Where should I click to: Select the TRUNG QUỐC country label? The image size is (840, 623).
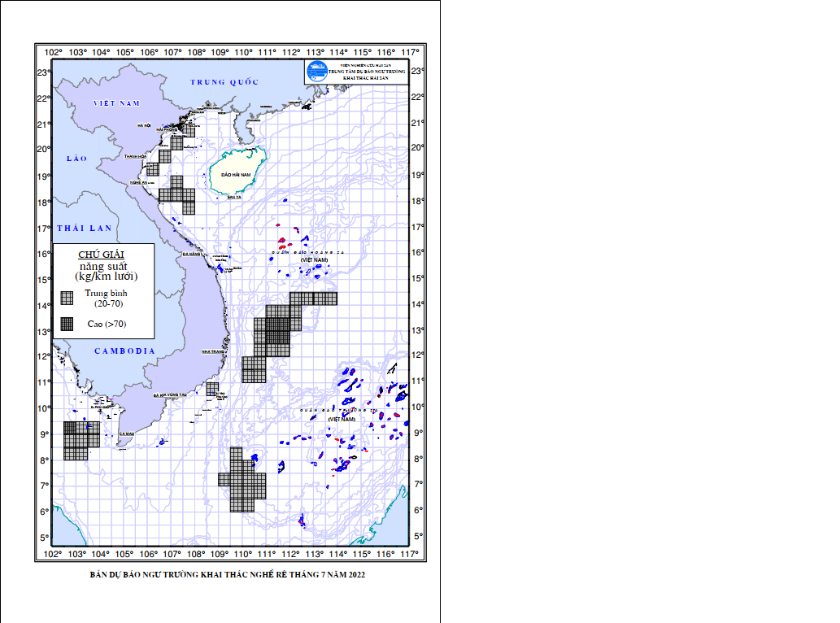pyautogui.click(x=224, y=82)
